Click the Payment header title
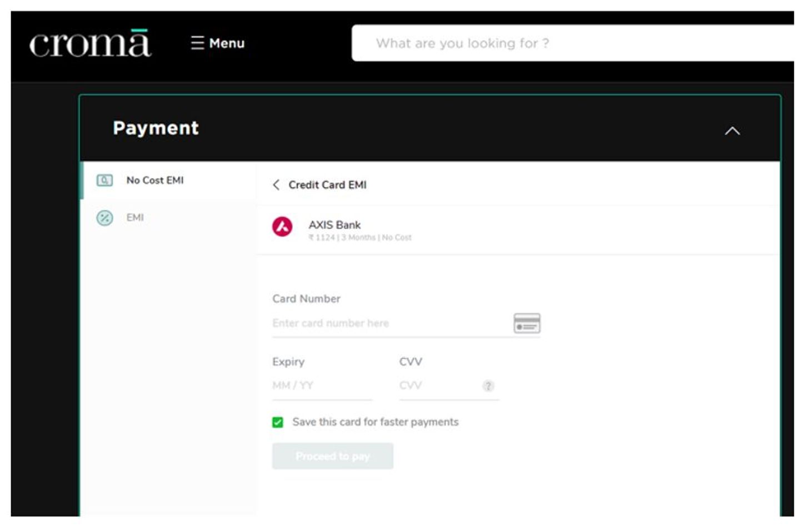The width and height of the screenshot is (800, 532). (156, 128)
